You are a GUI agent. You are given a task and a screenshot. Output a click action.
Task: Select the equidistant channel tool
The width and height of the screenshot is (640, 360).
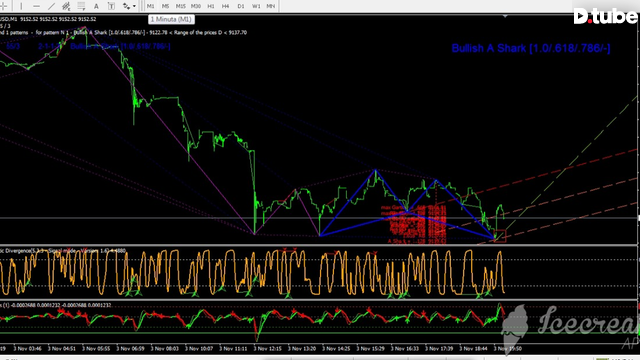point(66,6)
